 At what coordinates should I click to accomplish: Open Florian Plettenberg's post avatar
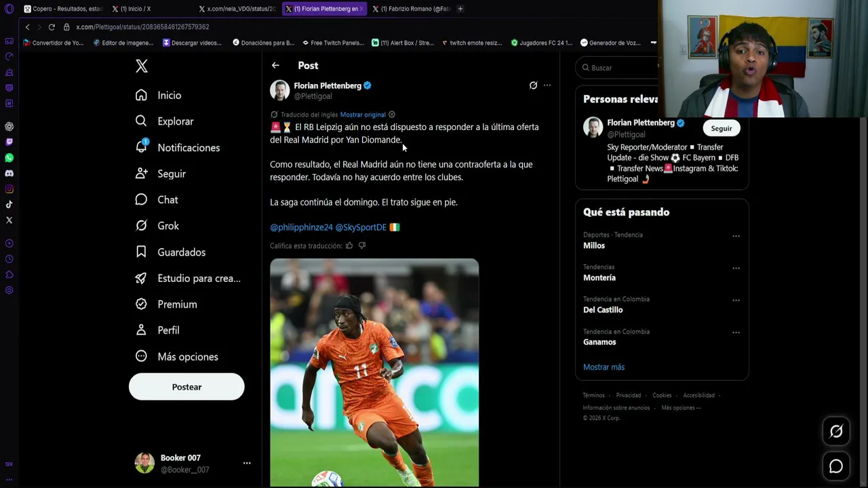[279, 90]
